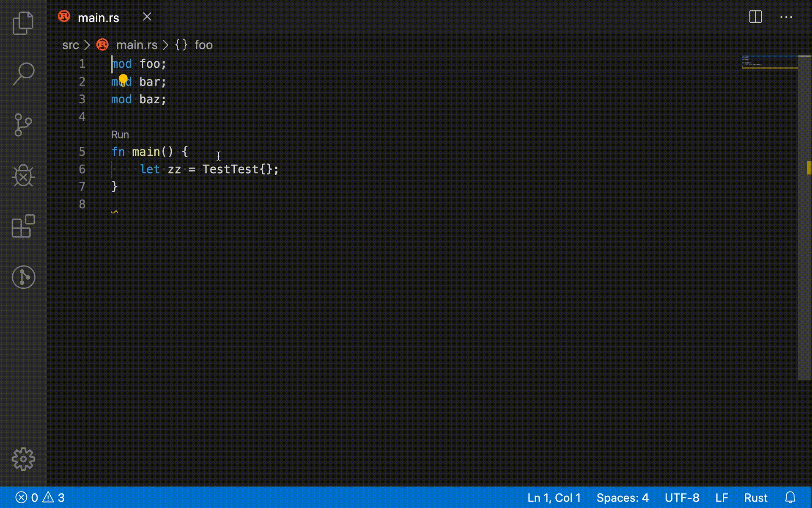Open the Source Control view

[x=23, y=124]
